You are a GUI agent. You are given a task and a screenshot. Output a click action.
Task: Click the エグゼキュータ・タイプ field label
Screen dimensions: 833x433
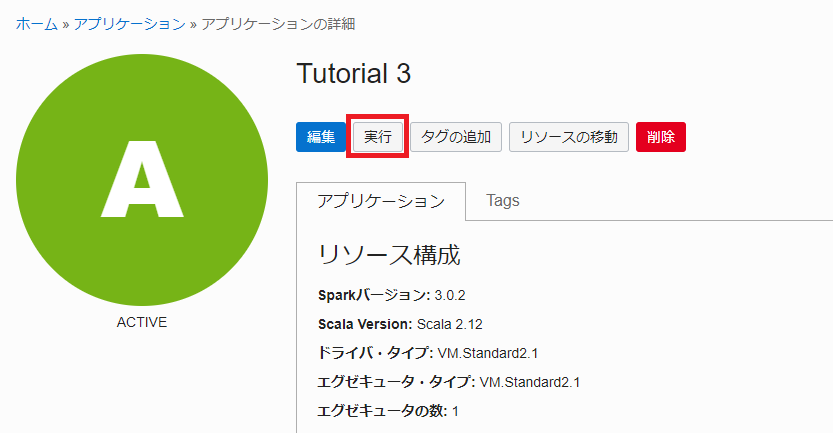point(396,382)
